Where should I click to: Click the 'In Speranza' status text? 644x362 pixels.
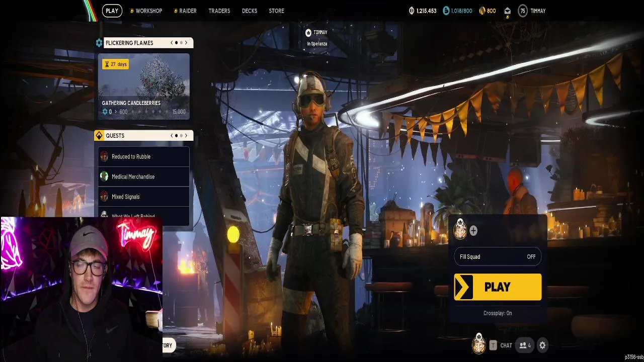317,44
